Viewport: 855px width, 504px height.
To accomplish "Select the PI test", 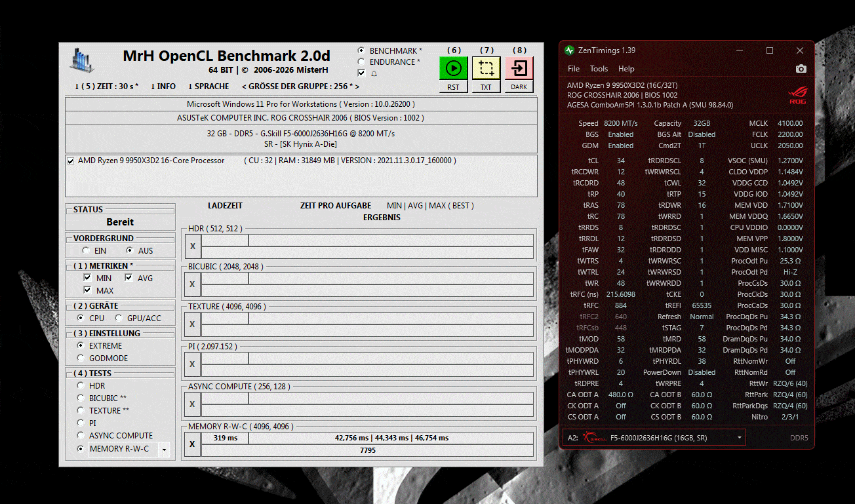I will [x=81, y=423].
